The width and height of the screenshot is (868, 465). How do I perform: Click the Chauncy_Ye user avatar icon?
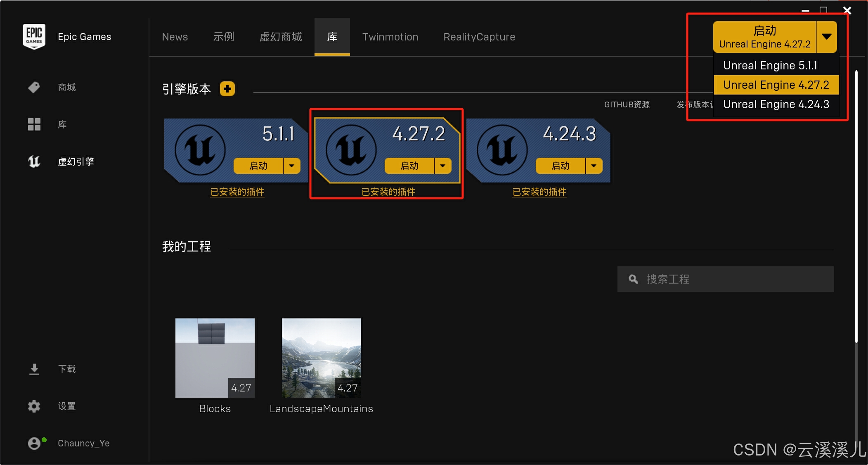tap(35, 443)
